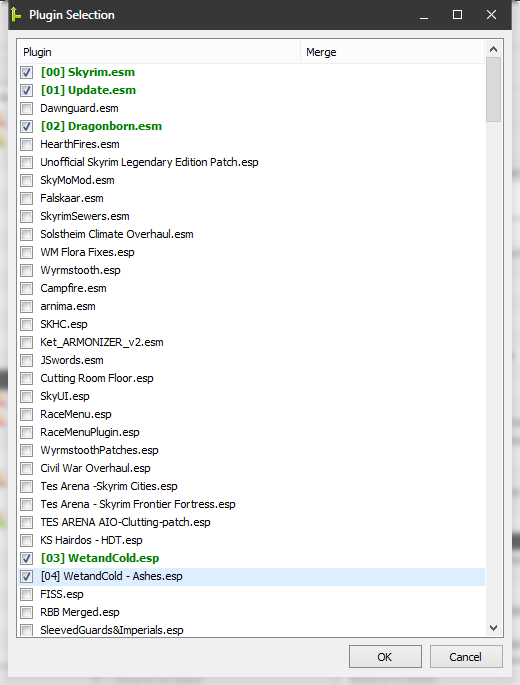The image size is (520, 685).
Task: Check Unofficial Skyrim Legendary Edition Patch.esp
Action: coord(27,163)
